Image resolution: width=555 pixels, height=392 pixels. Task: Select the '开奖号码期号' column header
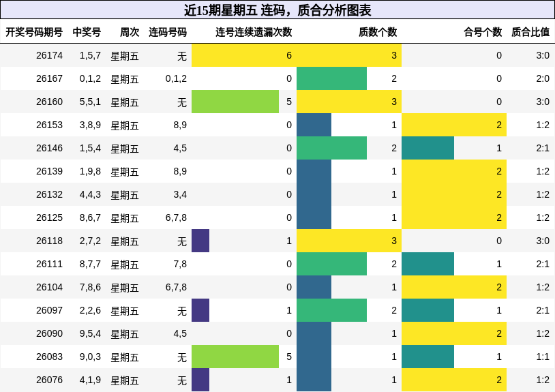pyautogui.click(x=34, y=32)
